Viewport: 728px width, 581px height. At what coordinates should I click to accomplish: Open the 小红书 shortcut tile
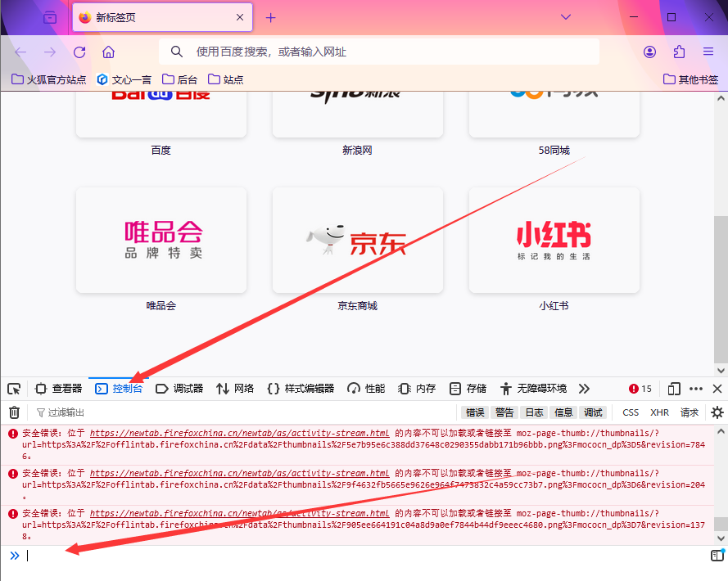(x=554, y=241)
